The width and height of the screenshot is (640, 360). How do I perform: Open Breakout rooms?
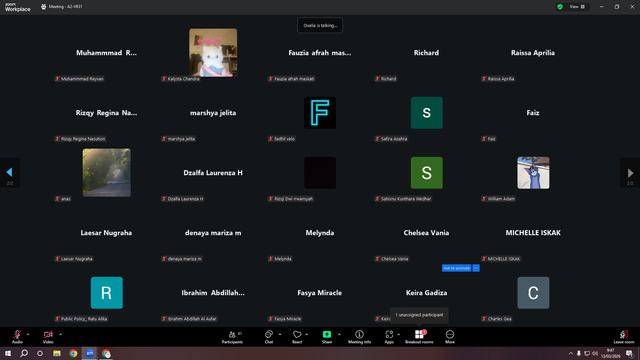click(419, 337)
